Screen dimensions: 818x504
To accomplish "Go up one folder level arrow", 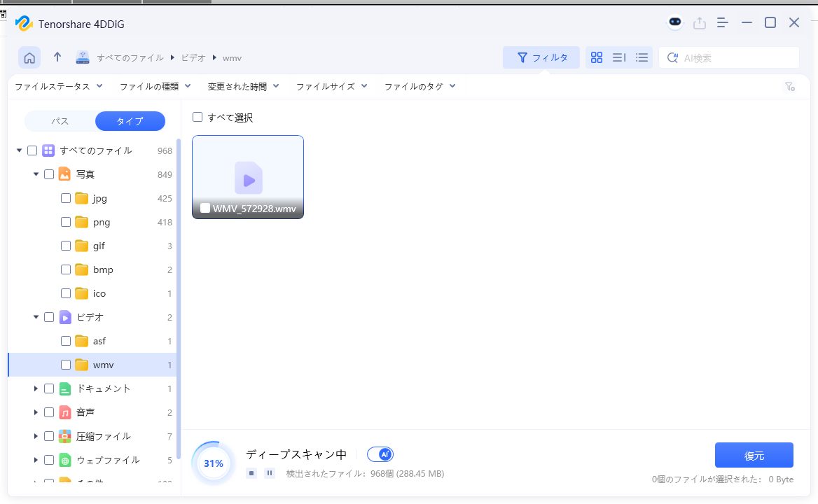I will (x=57, y=57).
